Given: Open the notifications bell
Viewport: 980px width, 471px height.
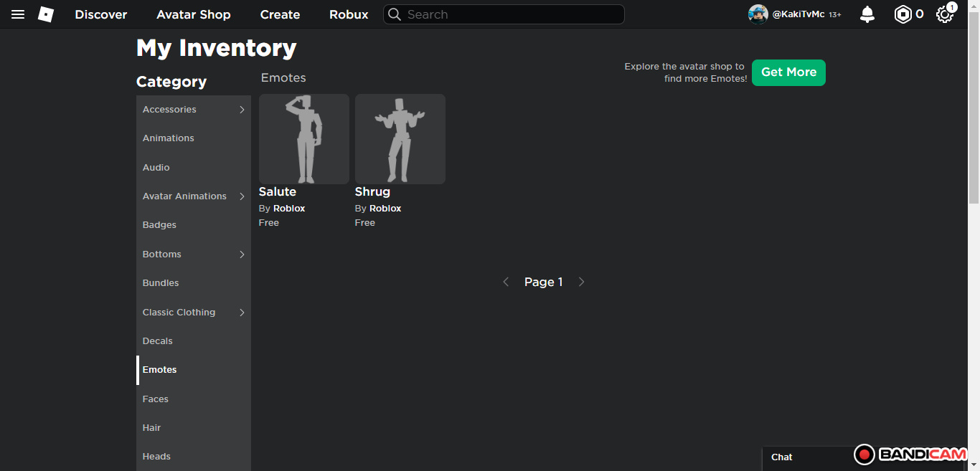Looking at the screenshot, I should tap(867, 14).
